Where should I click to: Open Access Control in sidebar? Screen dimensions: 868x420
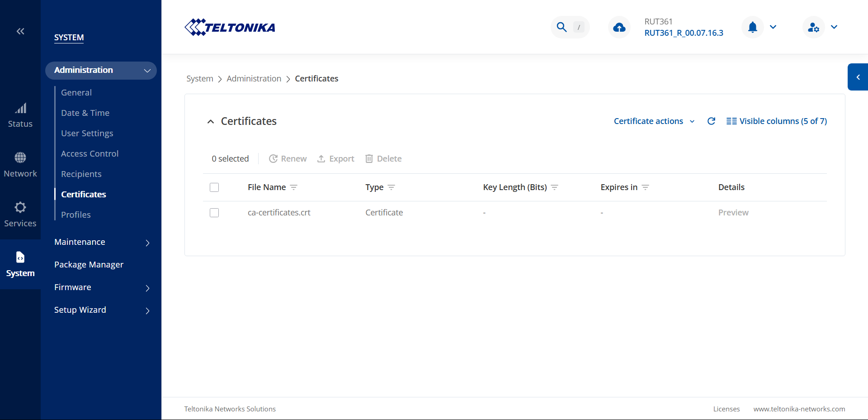point(90,154)
